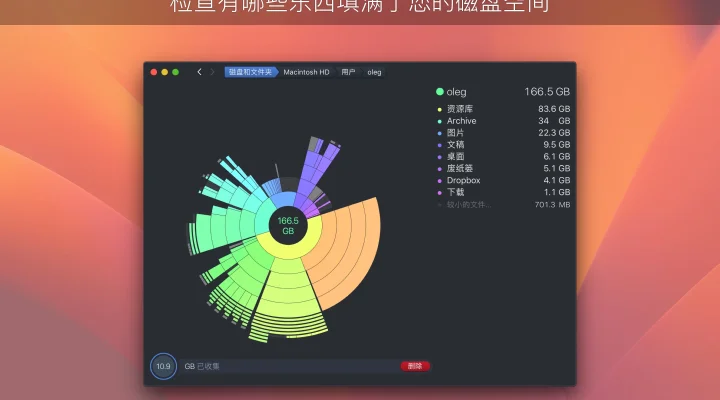Viewport: 720px width, 400px height.
Task: Open the 用户 breadcrumb
Action: (x=348, y=72)
